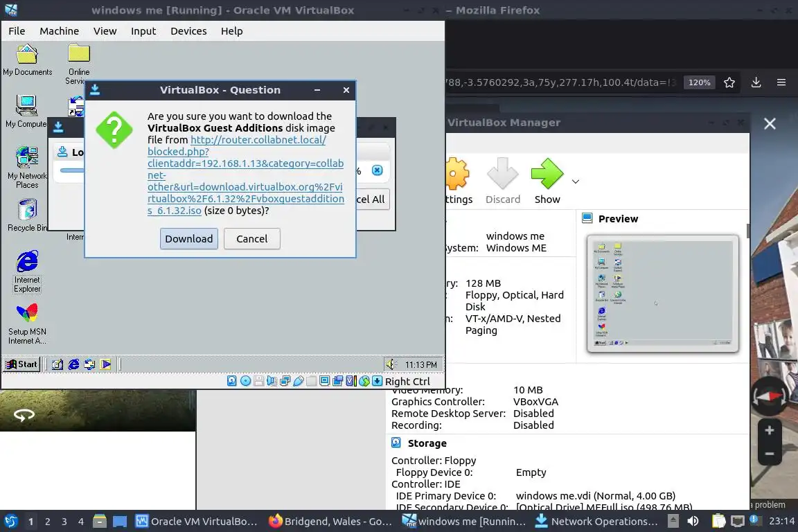Screen dimensions: 798x532
Task: Click the USB devices status icon
Action: point(299,381)
